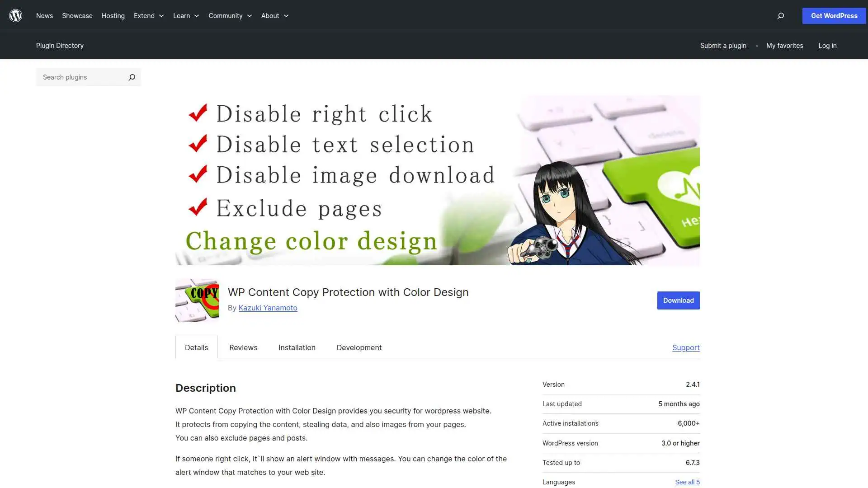This screenshot has width=868, height=488.
Task: Click inside the Search plugins input field
Action: [x=81, y=77]
